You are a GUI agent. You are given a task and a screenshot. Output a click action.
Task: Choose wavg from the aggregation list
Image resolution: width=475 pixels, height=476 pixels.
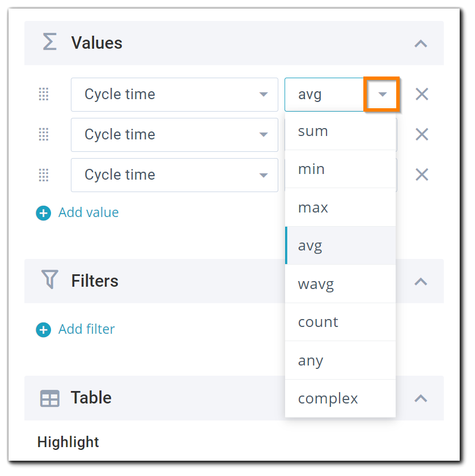(x=340, y=284)
